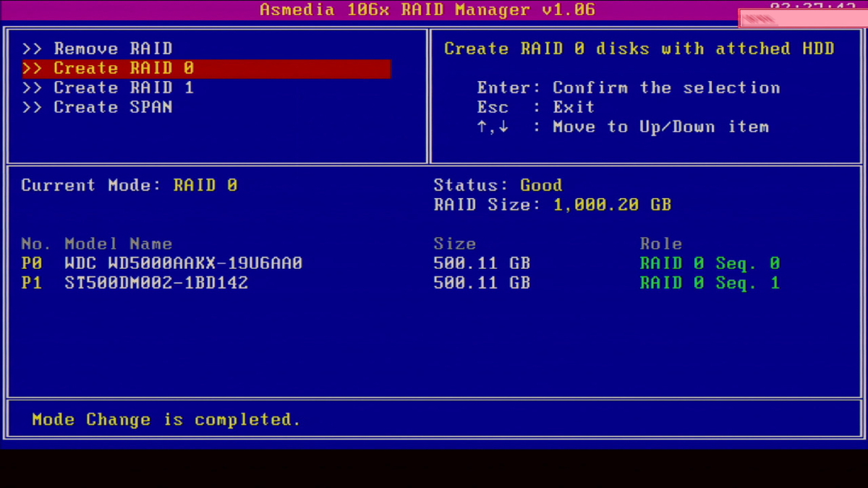
Task: Pick the Create SPAN menu option
Action: click(x=98, y=107)
